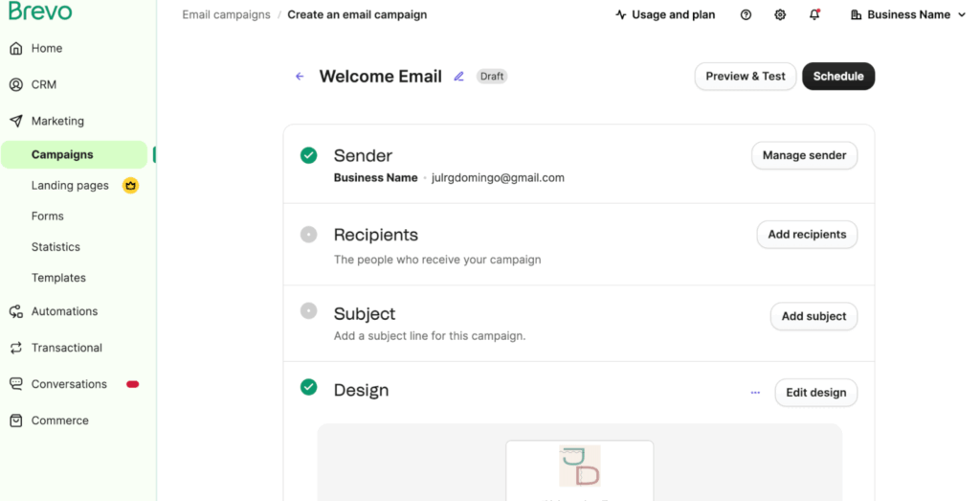Click the Edit design button
Screen dimensions: 980x501
point(816,393)
